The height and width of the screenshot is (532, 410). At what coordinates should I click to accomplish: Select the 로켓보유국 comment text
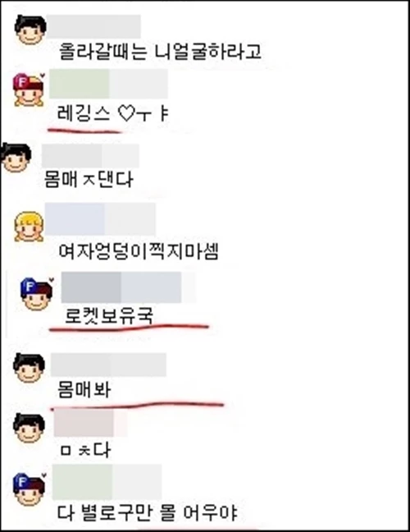(109, 315)
